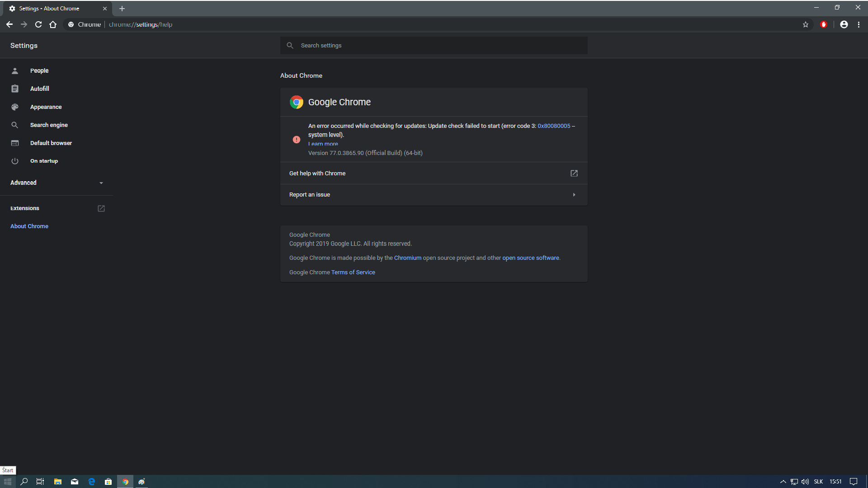Click the Autofill clipboard icon
Screen dimensions: 868x488
(15, 89)
